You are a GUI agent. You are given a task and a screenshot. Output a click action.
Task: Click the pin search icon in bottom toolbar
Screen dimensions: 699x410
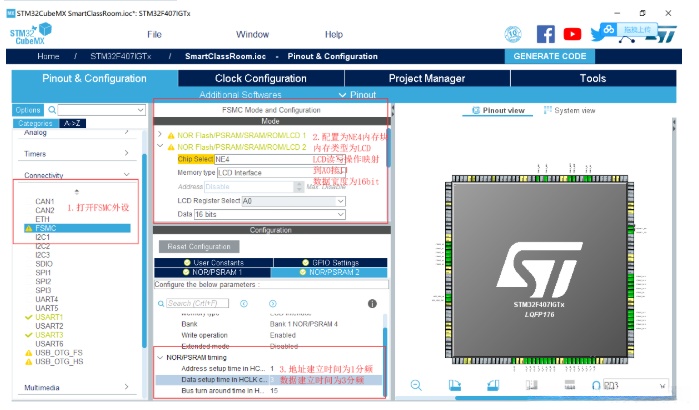pos(596,385)
